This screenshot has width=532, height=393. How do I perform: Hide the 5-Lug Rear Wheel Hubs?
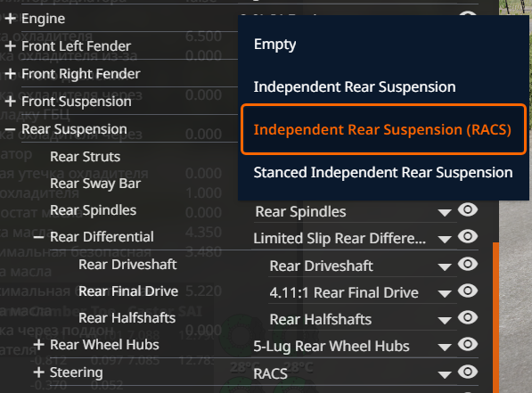tap(468, 345)
